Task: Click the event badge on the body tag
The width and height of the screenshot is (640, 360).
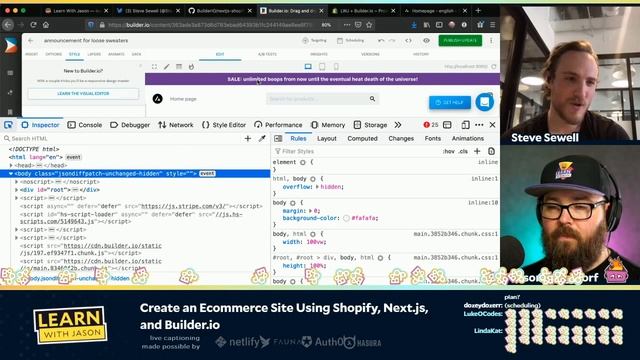Action: (207, 173)
